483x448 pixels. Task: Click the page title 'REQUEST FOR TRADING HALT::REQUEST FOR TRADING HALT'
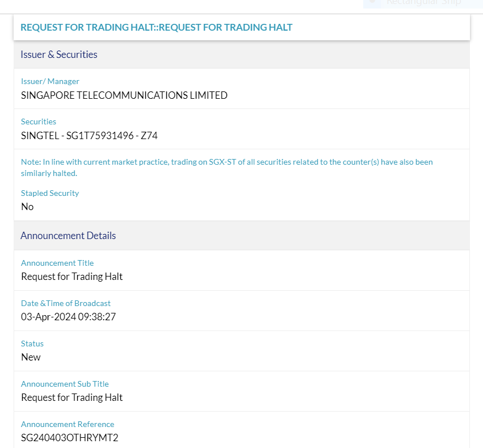[x=156, y=27]
